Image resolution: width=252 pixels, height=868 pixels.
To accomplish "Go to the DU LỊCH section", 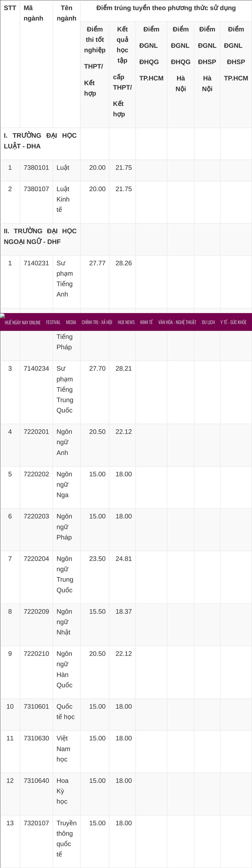I will click(208, 322).
